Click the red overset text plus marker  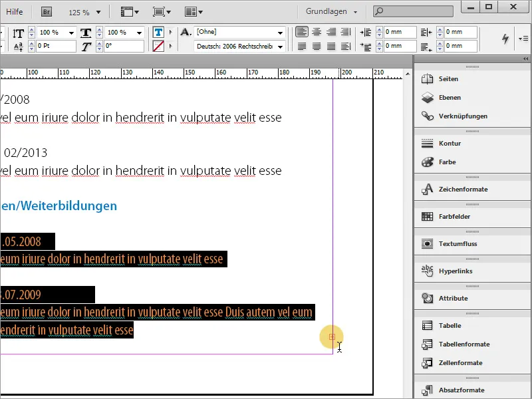point(332,336)
